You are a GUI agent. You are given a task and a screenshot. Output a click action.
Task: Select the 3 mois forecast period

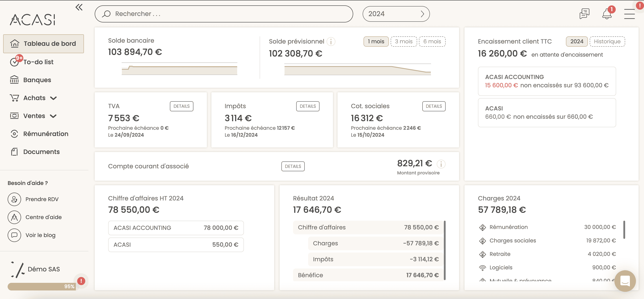(x=403, y=42)
